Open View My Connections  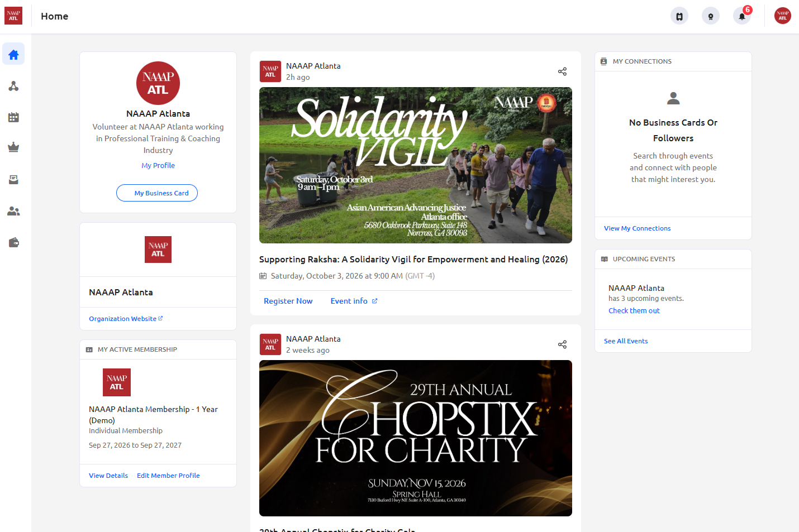pyautogui.click(x=637, y=228)
